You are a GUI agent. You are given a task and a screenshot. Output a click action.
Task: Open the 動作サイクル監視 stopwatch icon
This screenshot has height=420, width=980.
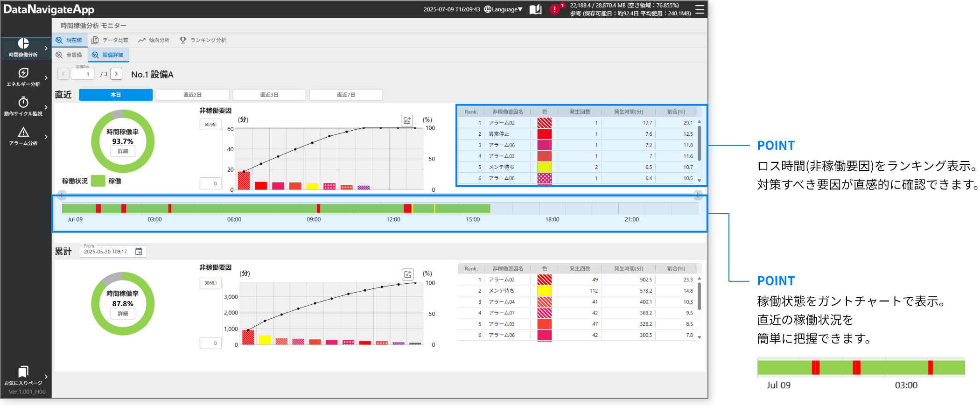click(x=23, y=103)
